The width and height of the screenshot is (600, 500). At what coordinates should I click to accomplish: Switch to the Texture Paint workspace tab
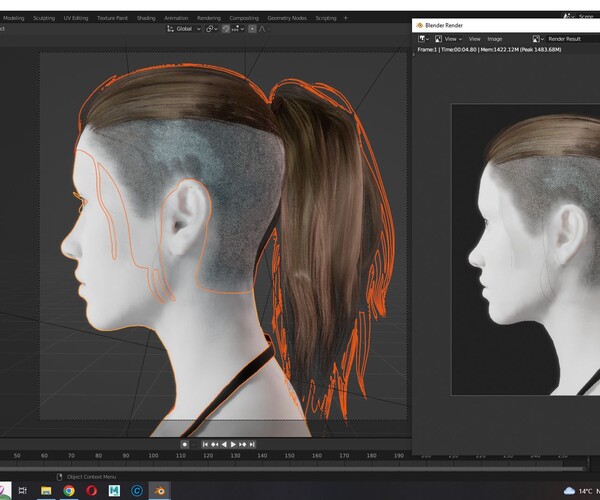point(112,18)
